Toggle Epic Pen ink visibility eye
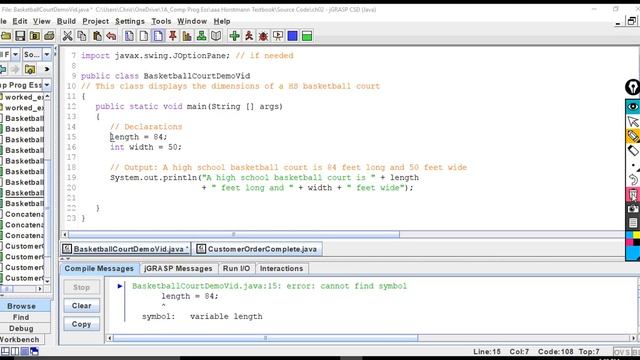640x360 pixels. pyautogui.click(x=633, y=107)
